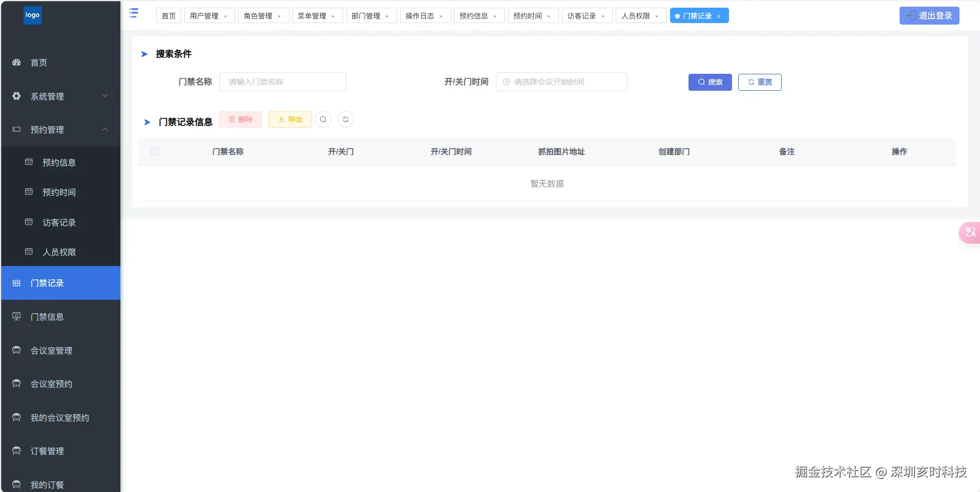Close the 操作日志 tab
The image size is (980, 492).
tap(441, 16)
